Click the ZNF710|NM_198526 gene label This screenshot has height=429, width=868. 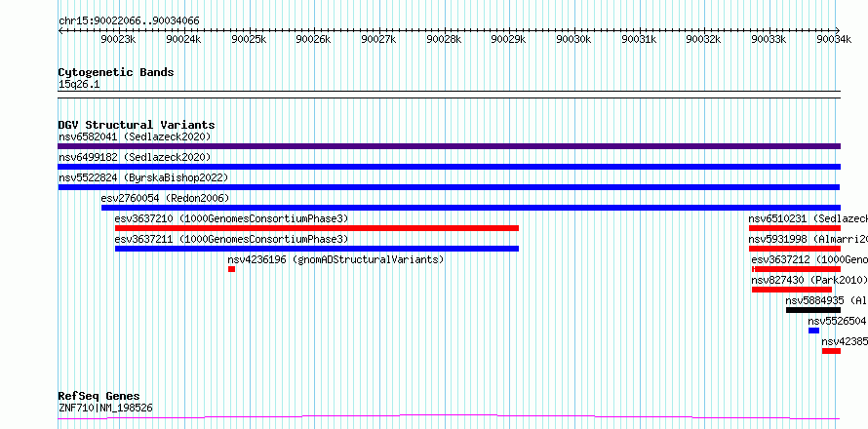(105, 409)
